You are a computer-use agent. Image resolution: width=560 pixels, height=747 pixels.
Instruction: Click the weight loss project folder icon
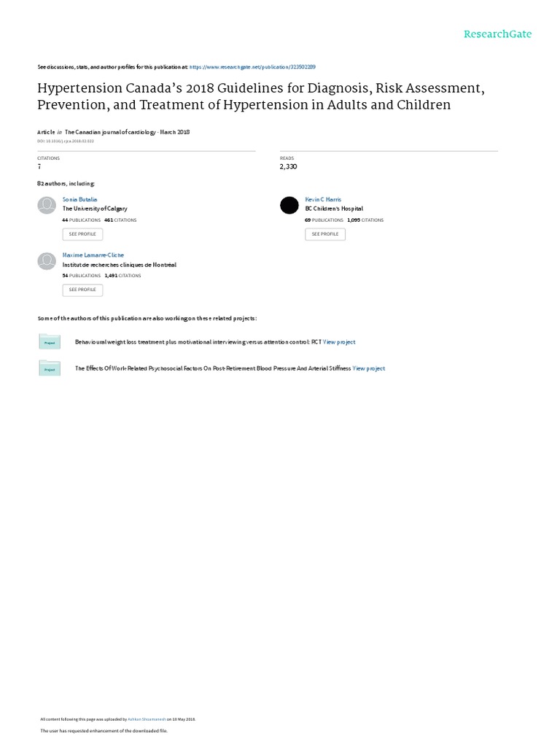(x=50, y=341)
